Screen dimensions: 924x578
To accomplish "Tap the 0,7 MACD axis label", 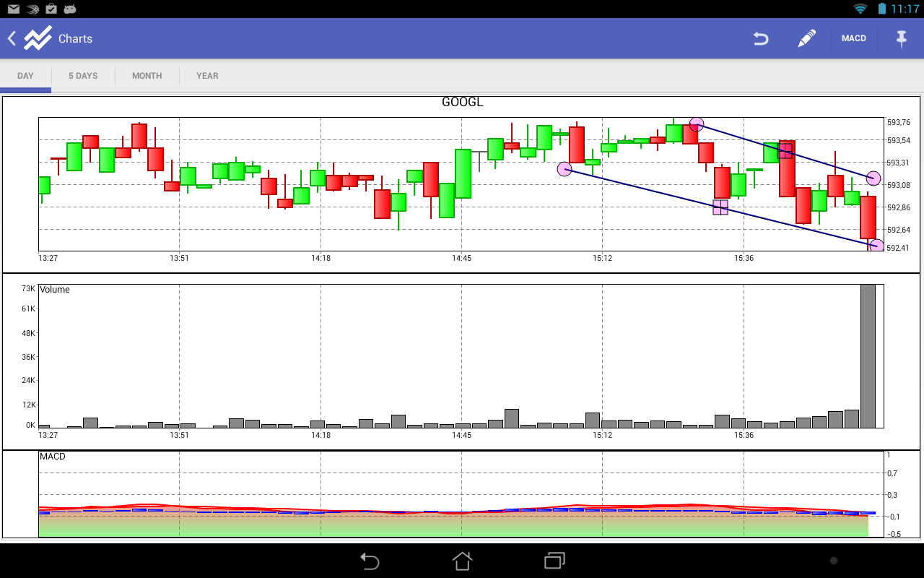I will pos(892,473).
